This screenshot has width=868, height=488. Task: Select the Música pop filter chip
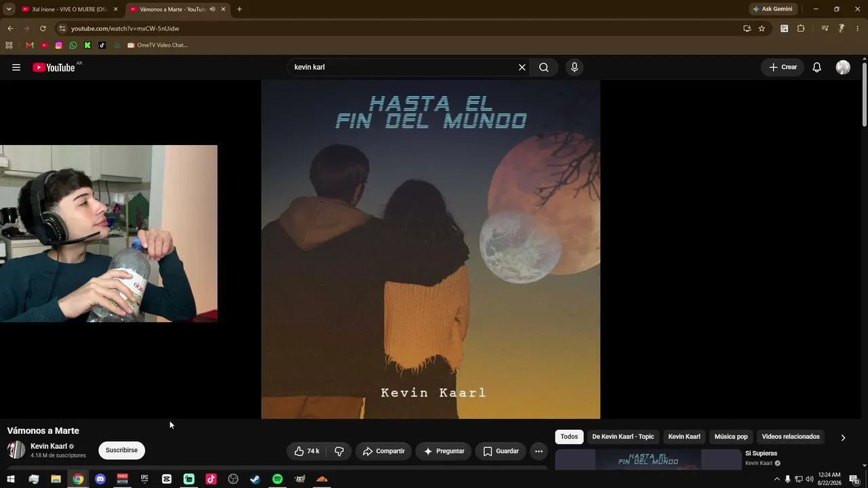click(731, 436)
